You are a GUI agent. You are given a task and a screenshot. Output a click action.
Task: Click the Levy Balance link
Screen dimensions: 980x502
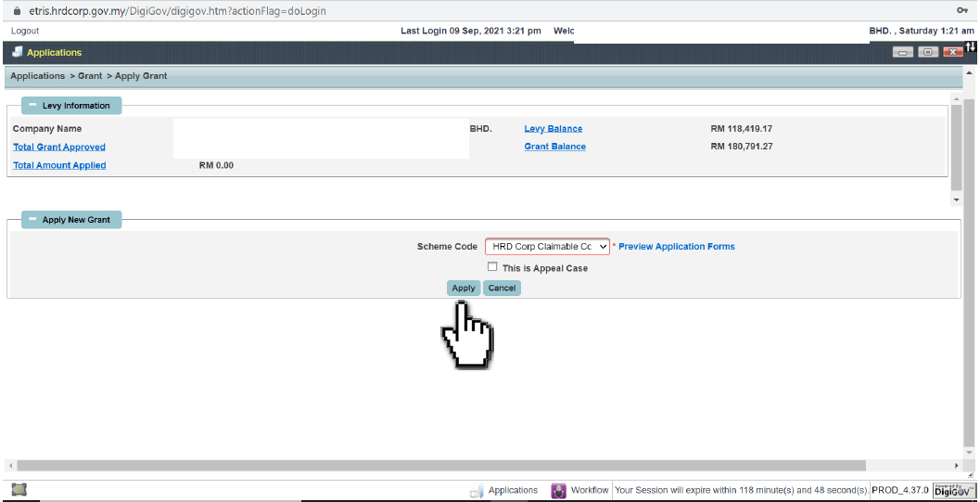[553, 129]
